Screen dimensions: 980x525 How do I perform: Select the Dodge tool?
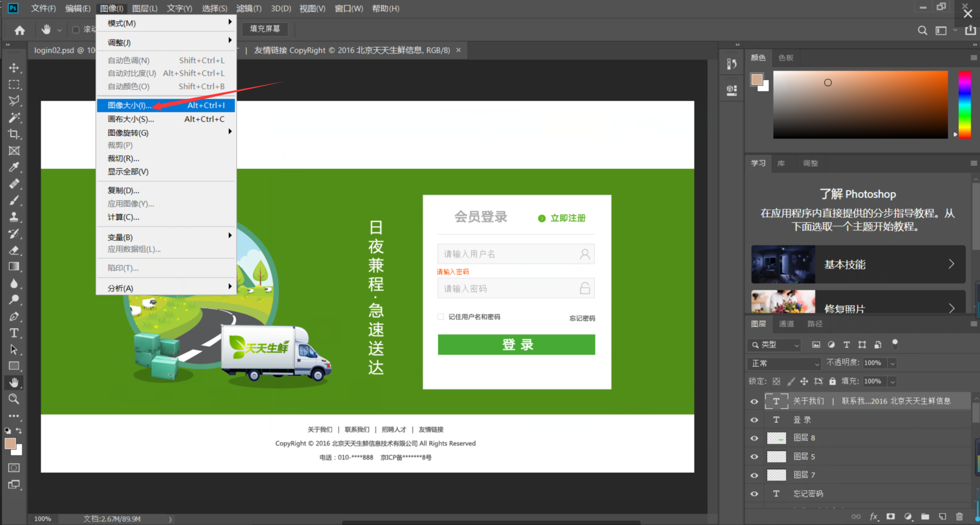14,300
